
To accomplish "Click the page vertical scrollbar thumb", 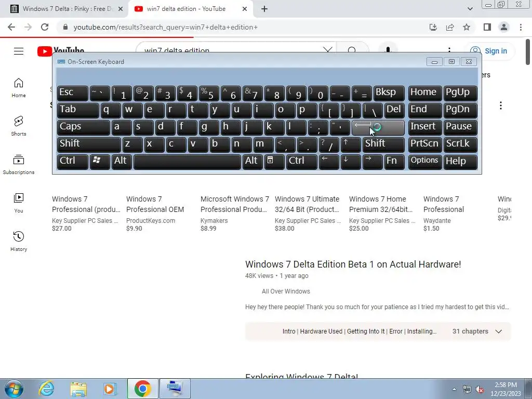I will point(528,51).
